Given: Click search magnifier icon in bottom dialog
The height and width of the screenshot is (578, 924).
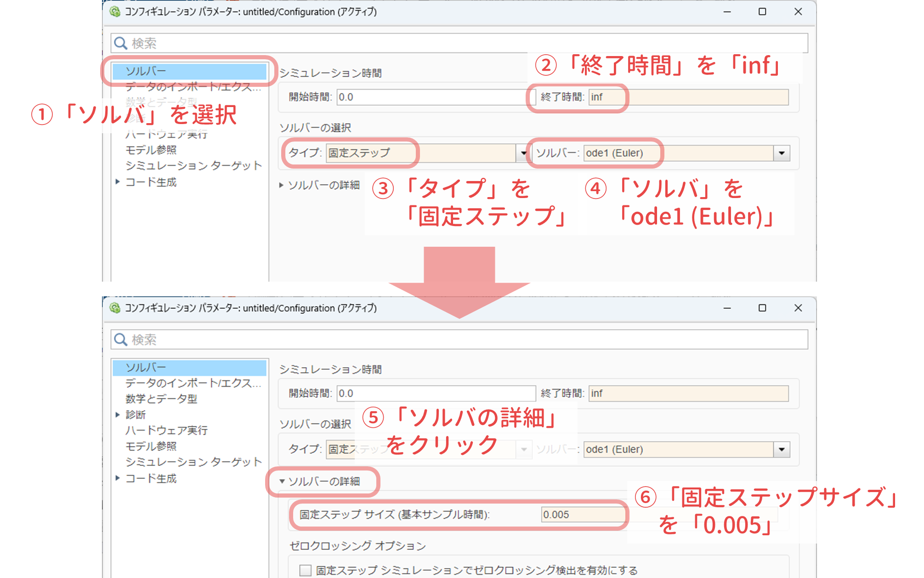Looking at the screenshot, I should point(120,340).
